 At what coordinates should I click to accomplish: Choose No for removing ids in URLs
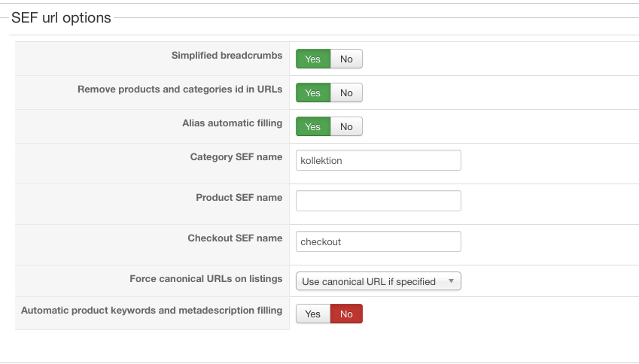346,93
